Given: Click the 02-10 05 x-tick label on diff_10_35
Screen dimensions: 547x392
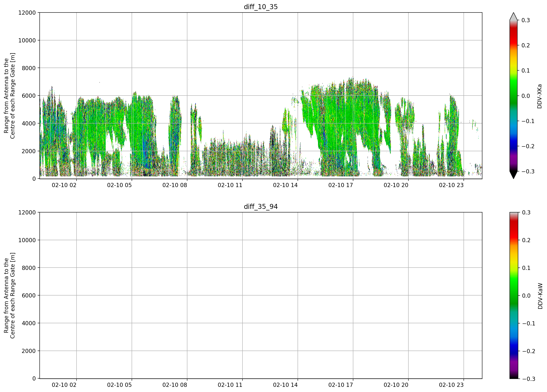Looking at the screenshot, I should (x=119, y=185).
